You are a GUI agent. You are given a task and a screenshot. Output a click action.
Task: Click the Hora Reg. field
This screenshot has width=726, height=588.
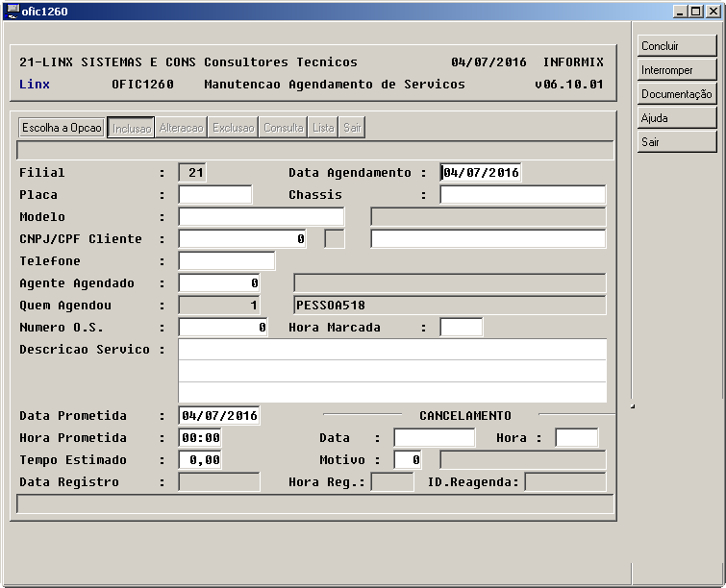coord(392,482)
